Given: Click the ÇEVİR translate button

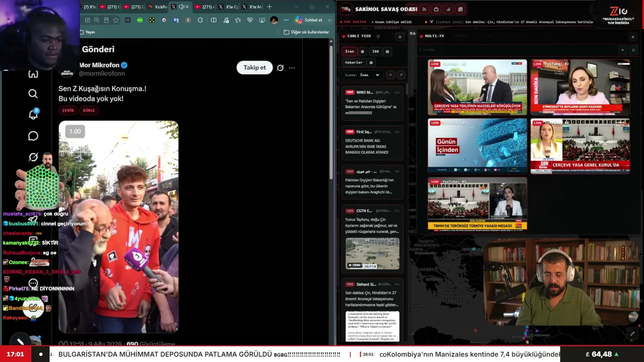Looking at the screenshot, I should (x=68, y=111).
